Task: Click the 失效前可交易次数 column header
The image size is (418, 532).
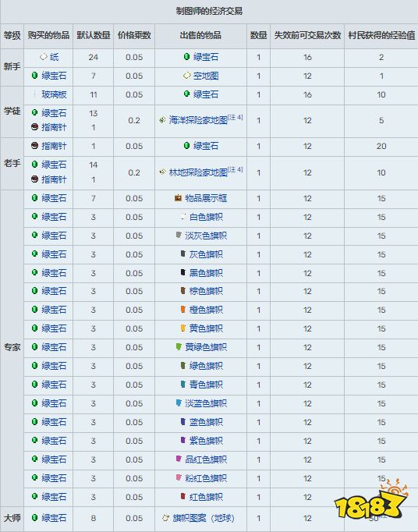Action: tap(307, 35)
